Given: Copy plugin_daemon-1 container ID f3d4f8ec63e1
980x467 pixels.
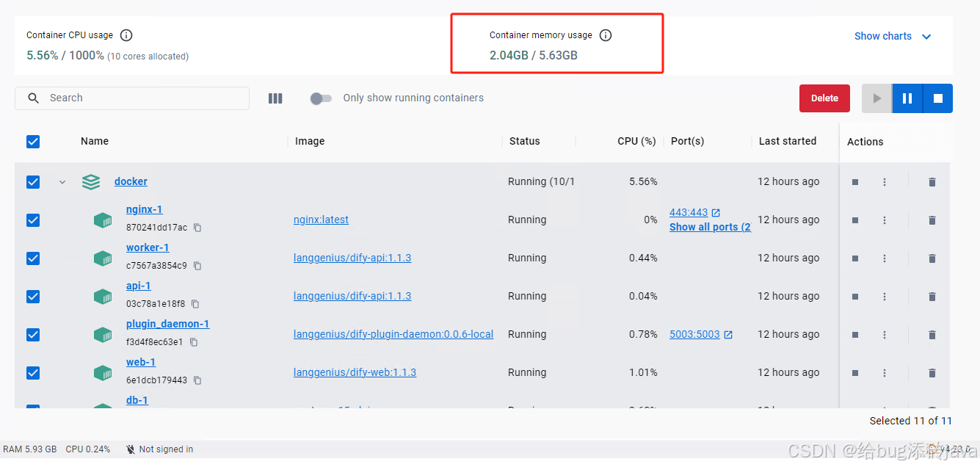Looking at the screenshot, I should click(194, 342).
